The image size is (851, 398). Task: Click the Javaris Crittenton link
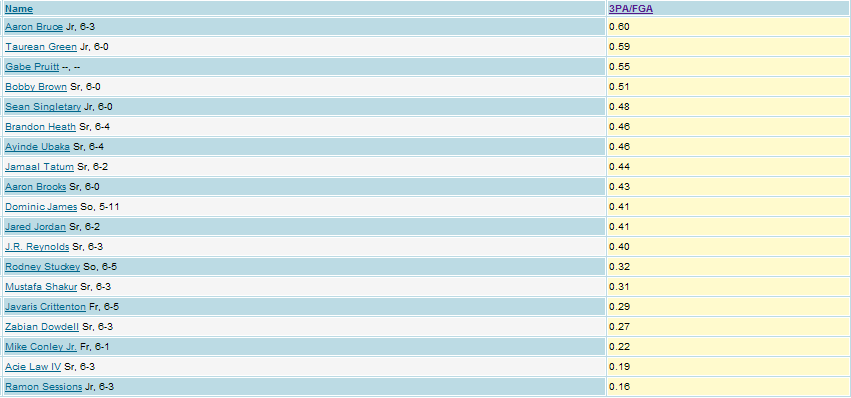[46, 307]
